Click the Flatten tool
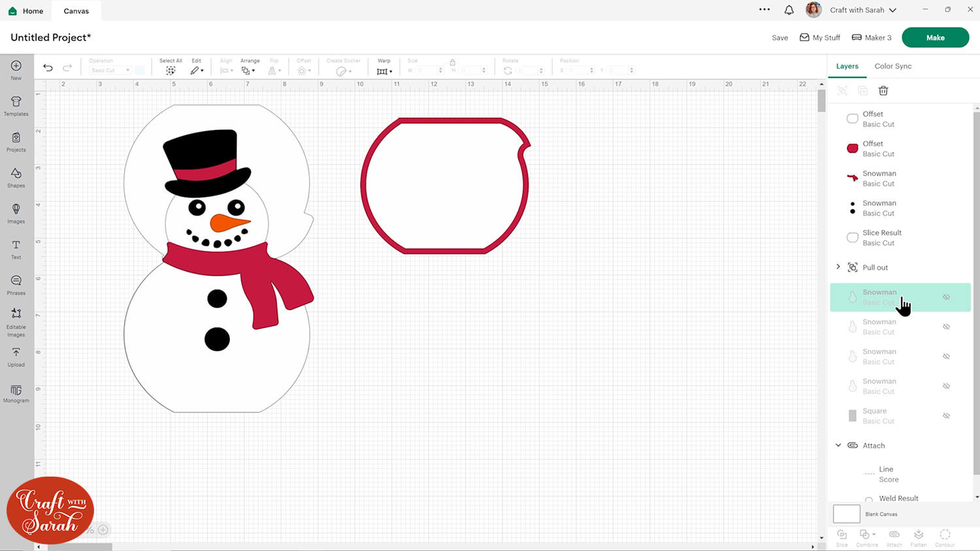This screenshot has width=980, height=551. click(x=919, y=538)
